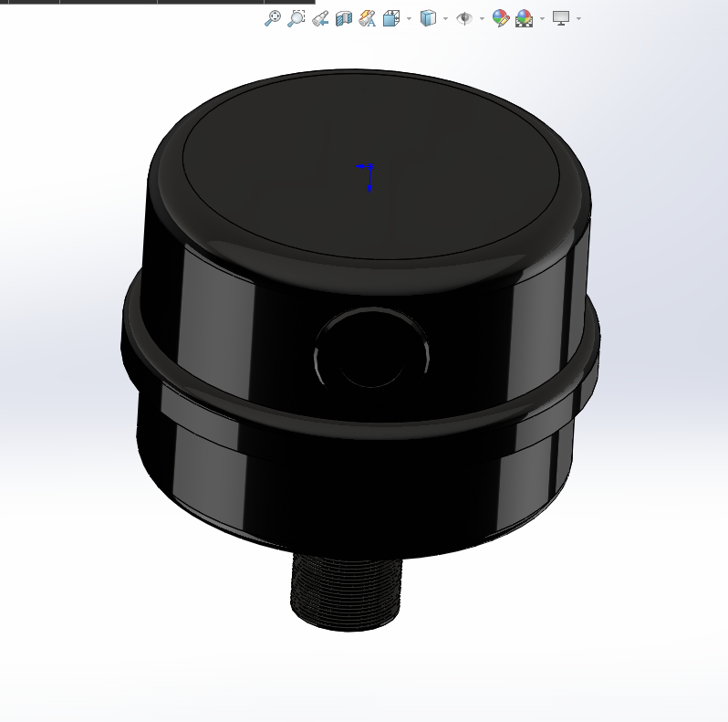The height and width of the screenshot is (722, 728).
Task: Return to the Previous View
Action: point(320,18)
